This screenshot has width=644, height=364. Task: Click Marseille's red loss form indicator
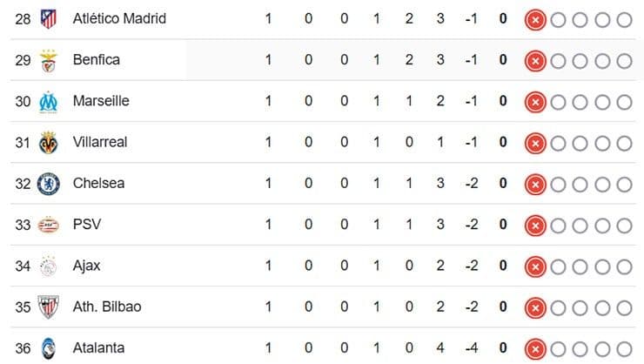click(x=535, y=102)
